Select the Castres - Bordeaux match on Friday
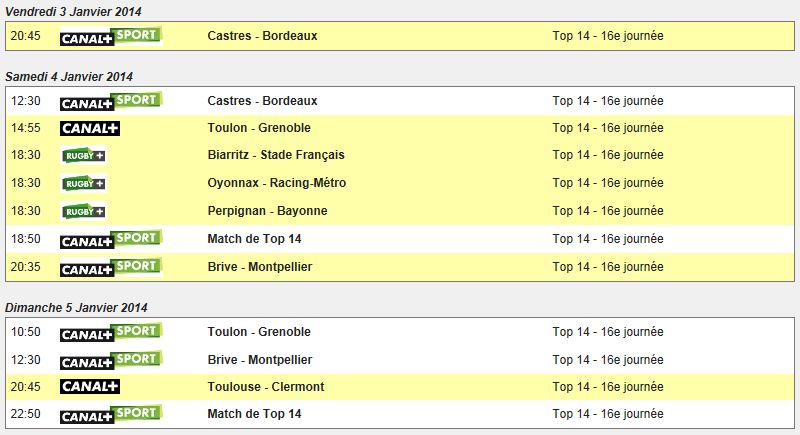This screenshot has height=435, width=800. 262,36
